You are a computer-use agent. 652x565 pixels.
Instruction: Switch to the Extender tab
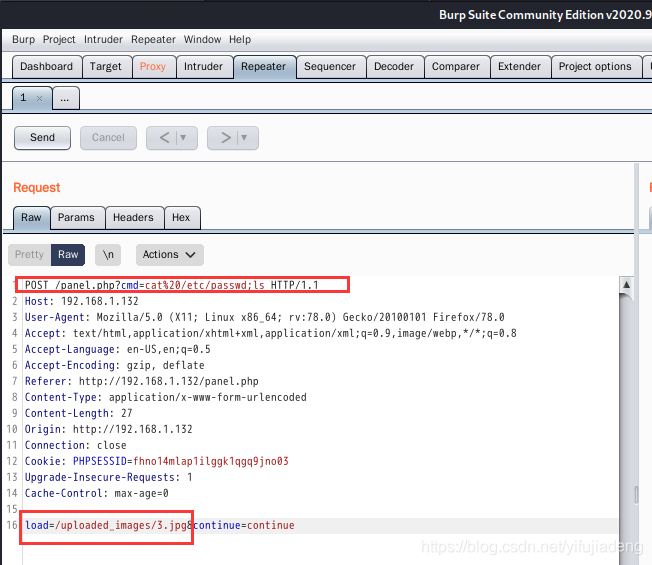pyautogui.click(x=520, y=67)
